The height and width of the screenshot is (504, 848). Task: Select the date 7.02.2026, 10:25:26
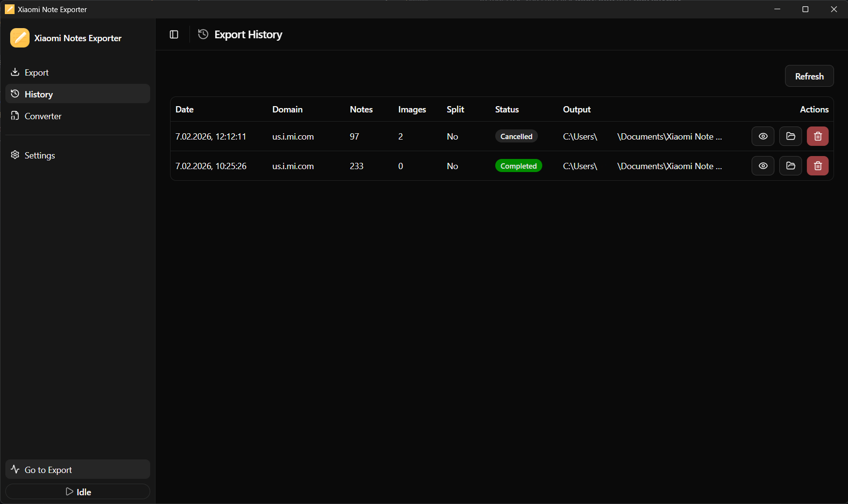click(211, 166)
